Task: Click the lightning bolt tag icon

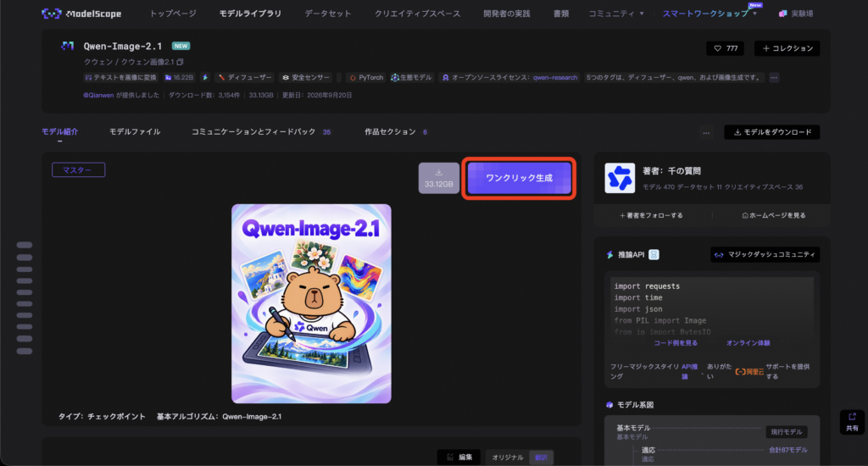Action: [205, 77]
